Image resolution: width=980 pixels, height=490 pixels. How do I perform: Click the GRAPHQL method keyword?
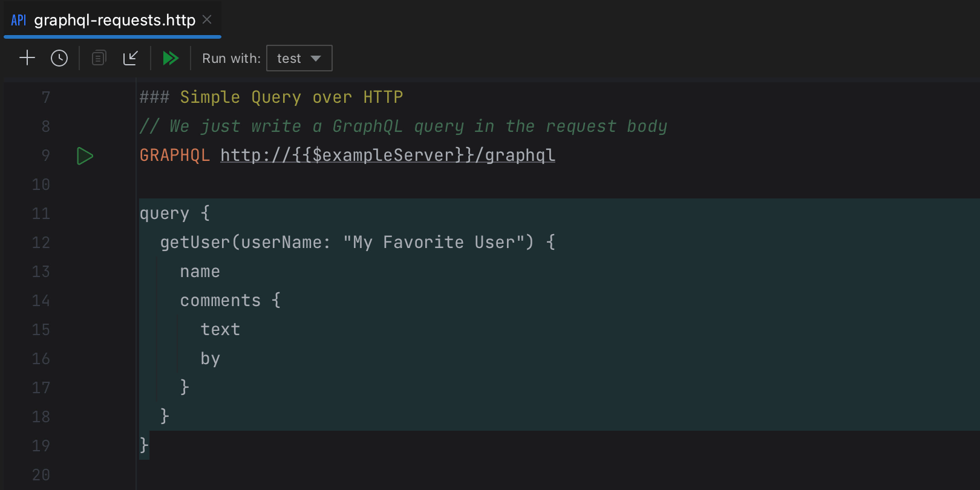tap(174, 155)
